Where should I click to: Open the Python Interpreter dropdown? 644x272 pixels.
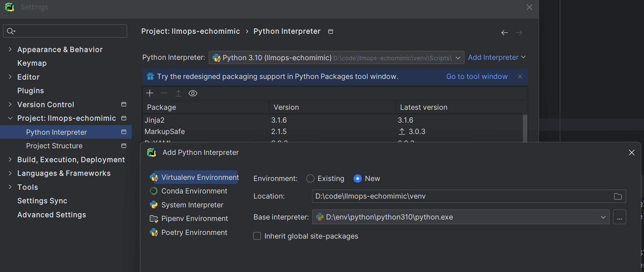tap(458, 58)
